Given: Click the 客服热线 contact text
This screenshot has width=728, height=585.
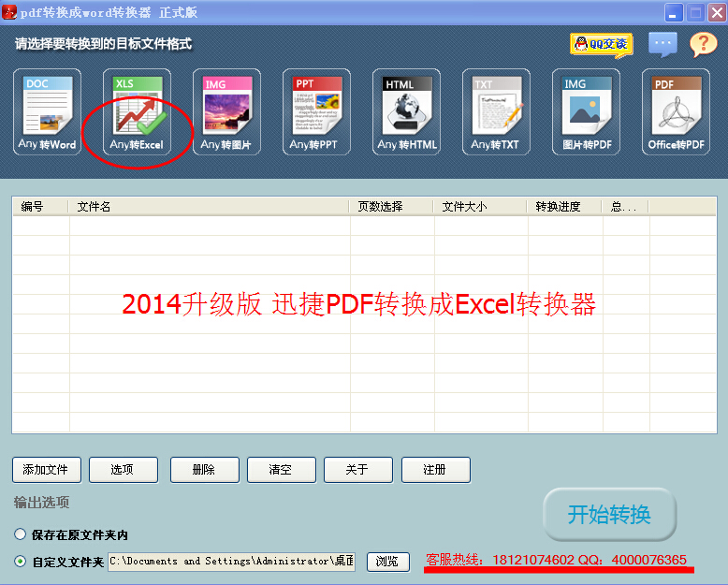Looking at the screenshot, I should point(556,560).
